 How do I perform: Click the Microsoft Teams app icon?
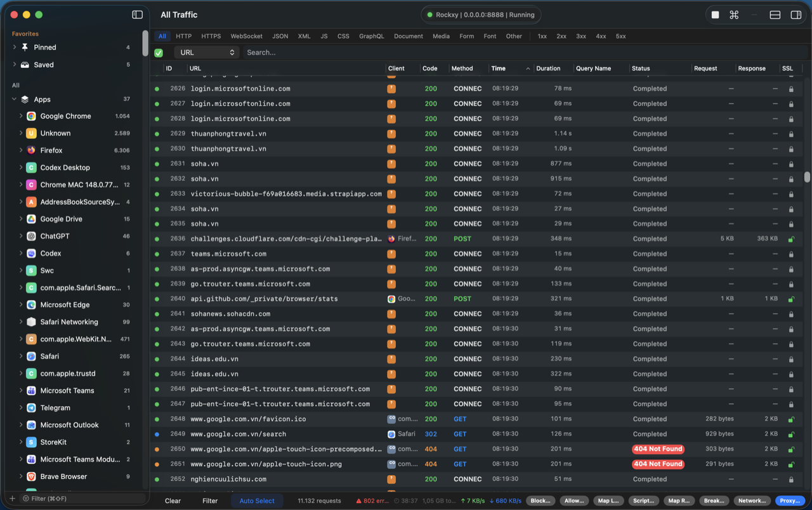point(31,390)
